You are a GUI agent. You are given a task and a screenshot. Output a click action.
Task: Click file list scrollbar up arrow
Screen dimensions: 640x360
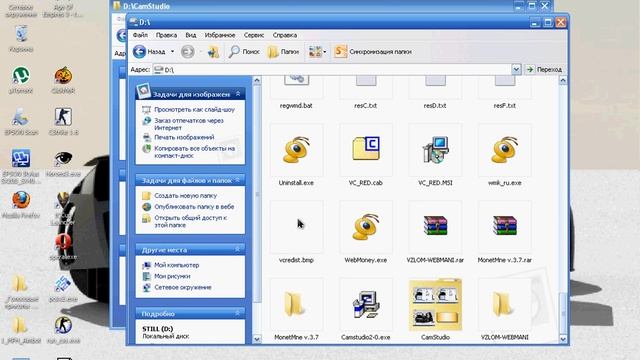point(562,80)
